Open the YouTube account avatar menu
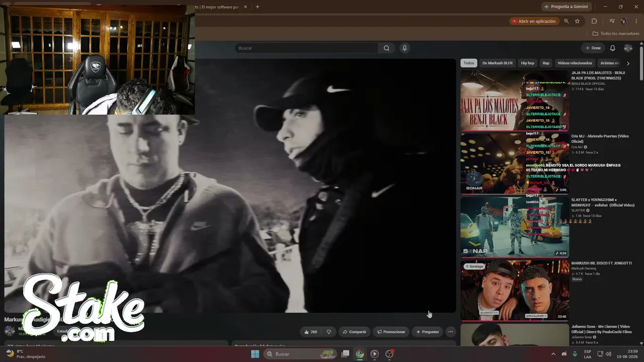The image size is (644, 362). pos(628,48)
